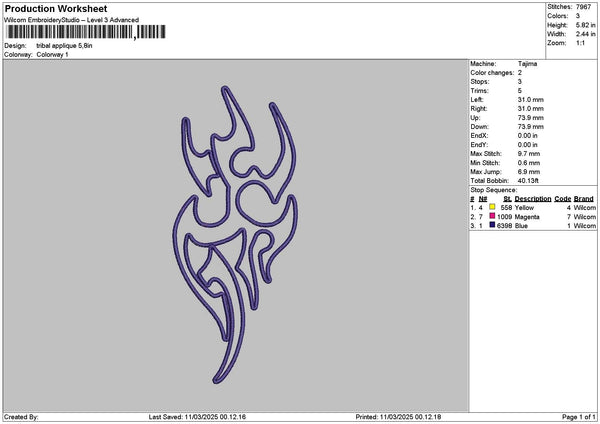600x424 pixels.
Task: Click the 'EndY:' label
Action: pyautogui.click(x=479, y=145)
